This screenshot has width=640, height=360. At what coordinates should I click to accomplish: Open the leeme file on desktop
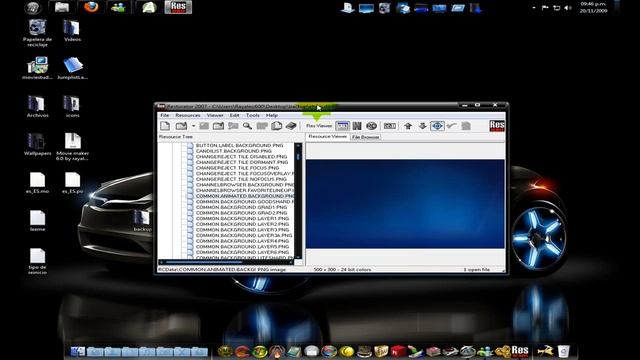click(x=37, y=220)
